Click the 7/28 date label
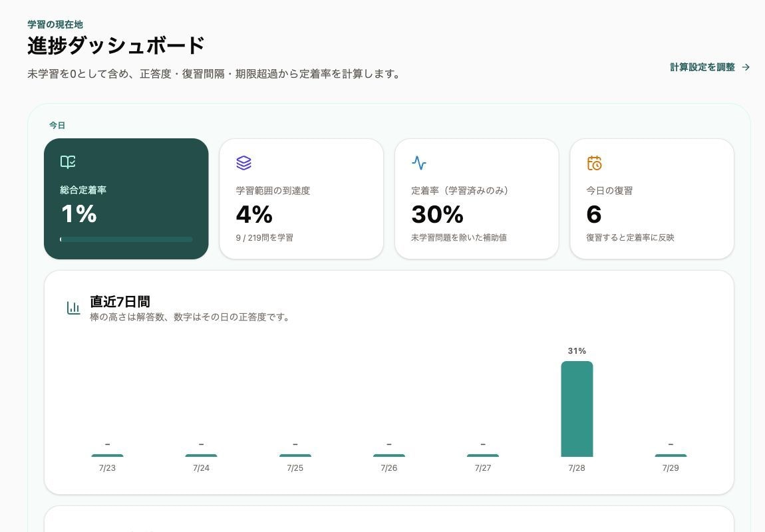Image resolution: width=765 pixels, height=532 pixels. 577,468
